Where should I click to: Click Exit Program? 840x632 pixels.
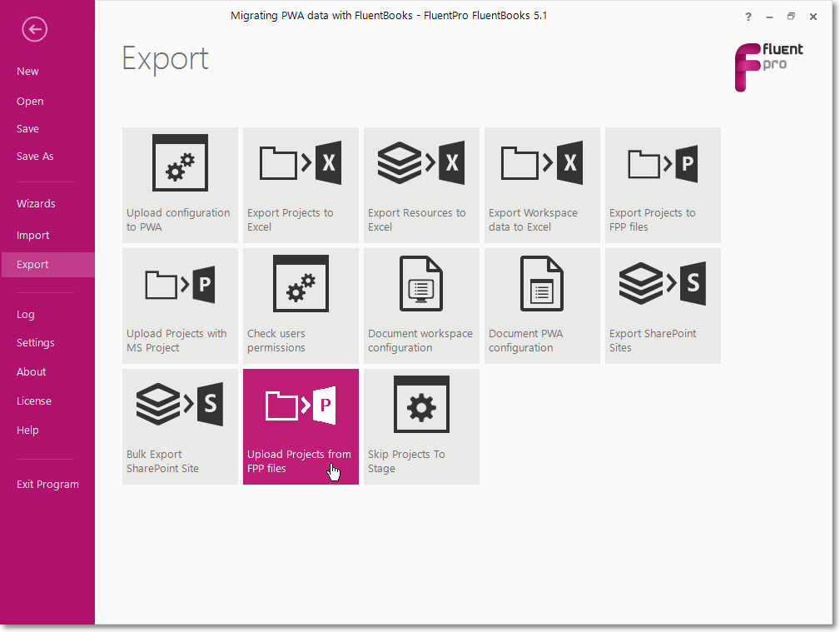[47, 484]
